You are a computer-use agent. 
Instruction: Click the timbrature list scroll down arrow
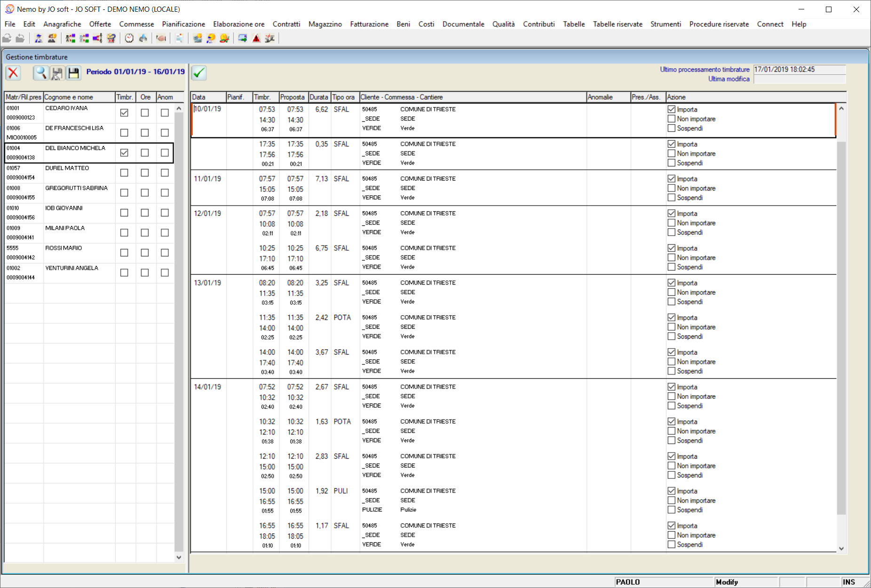(x=841, y=548)
